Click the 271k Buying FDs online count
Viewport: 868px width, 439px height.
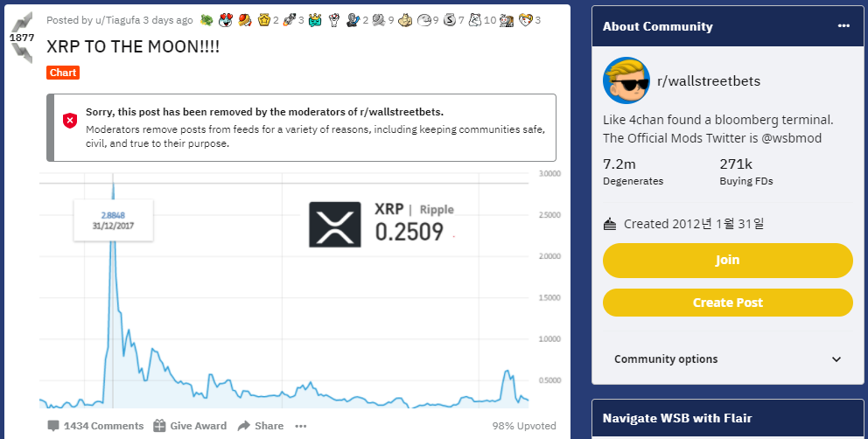coord(746,171)
